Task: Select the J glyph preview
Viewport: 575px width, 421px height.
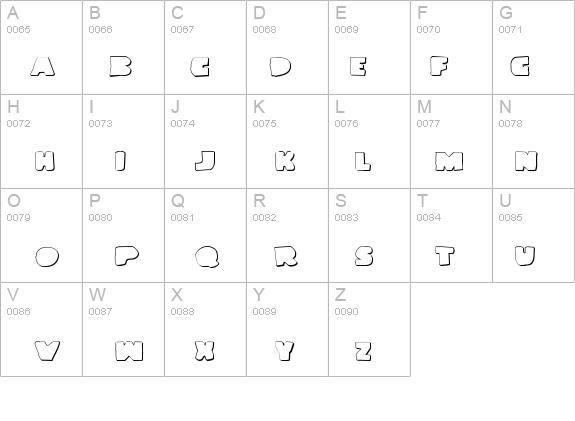Action: point(205,161)
